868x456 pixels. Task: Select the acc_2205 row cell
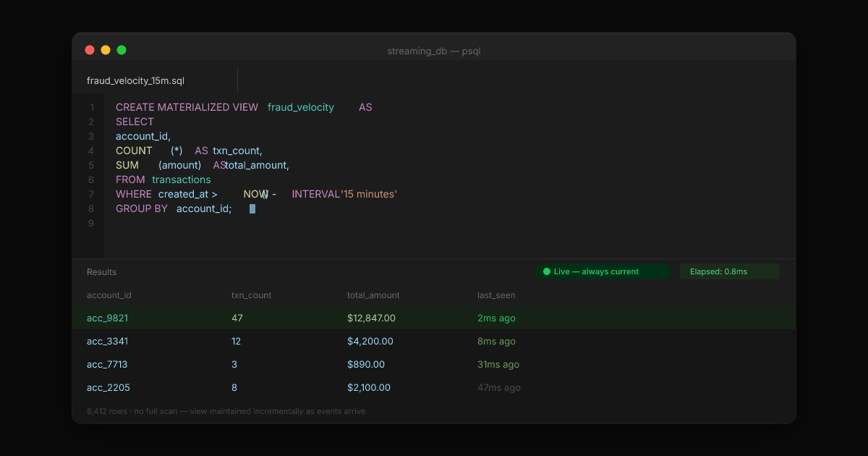click(x=109, y=387)
